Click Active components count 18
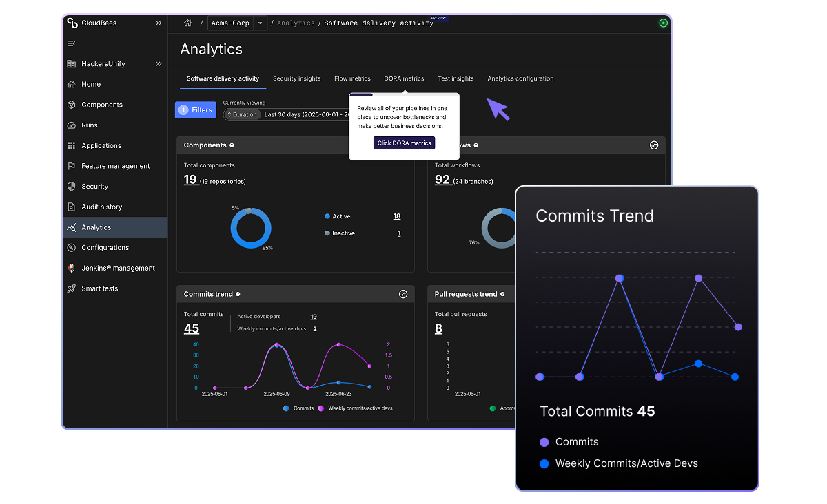Image resolution: width=827 pixels, height=504 pixels. point(397,216)
